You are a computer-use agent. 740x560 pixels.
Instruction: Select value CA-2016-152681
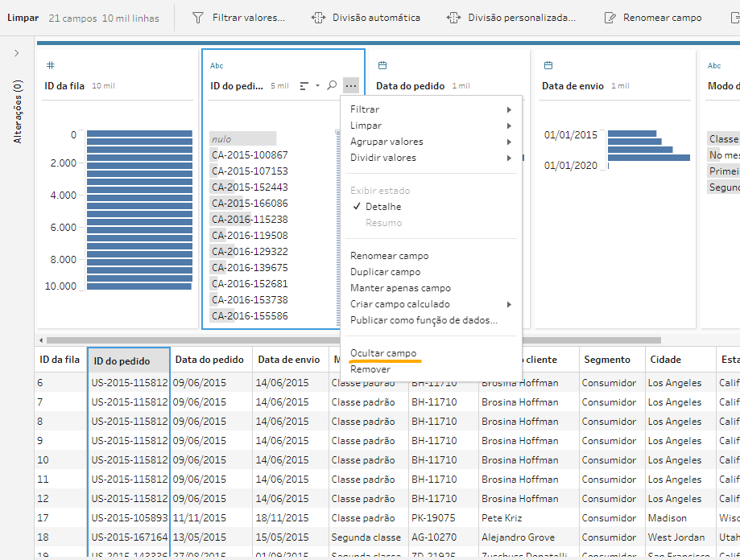point(250,284)
